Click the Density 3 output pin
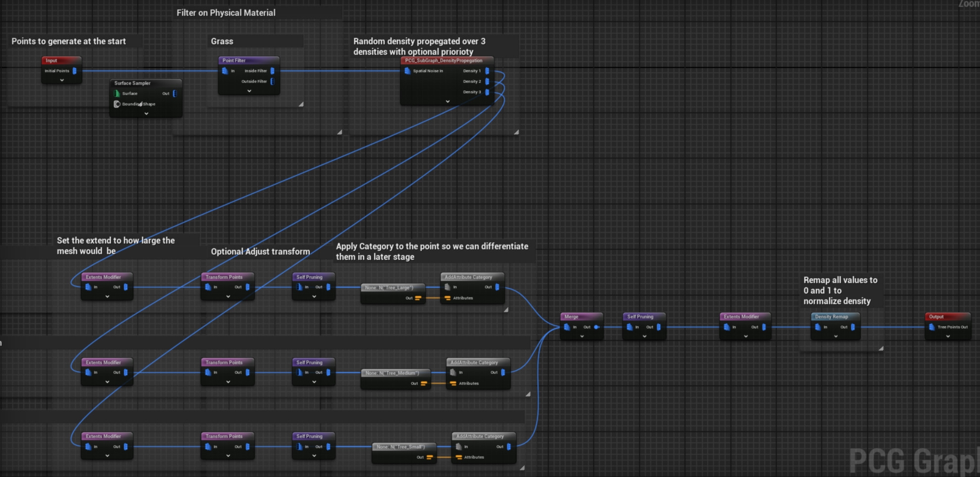Image resolution: width=980 pixels, height=477 pixels. (487, 92)
